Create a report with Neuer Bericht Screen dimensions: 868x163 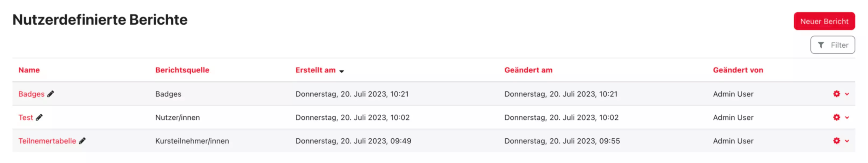pos(824,21)
